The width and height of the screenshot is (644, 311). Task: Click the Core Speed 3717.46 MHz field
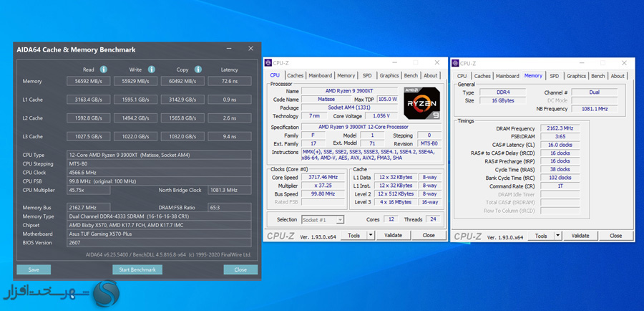coord(323,177)
